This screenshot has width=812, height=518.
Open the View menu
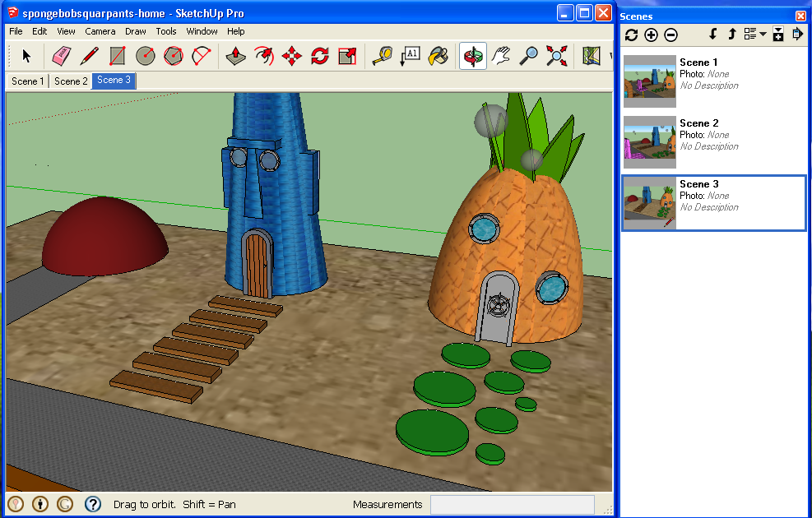66,31
